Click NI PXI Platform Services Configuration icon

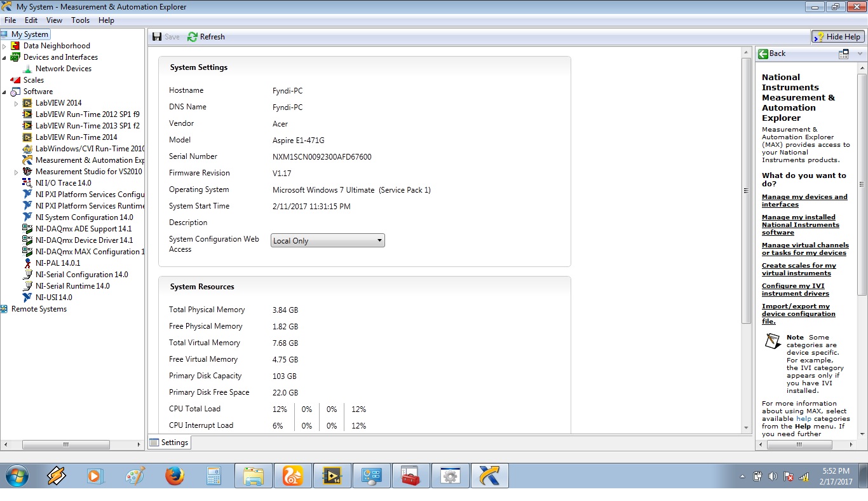pos(27,195)
